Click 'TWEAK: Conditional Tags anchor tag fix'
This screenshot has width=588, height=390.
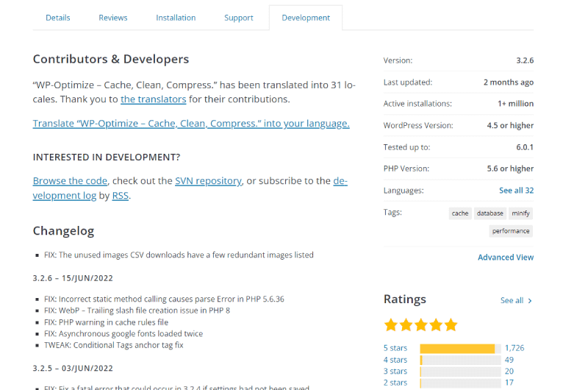(114, 345)
